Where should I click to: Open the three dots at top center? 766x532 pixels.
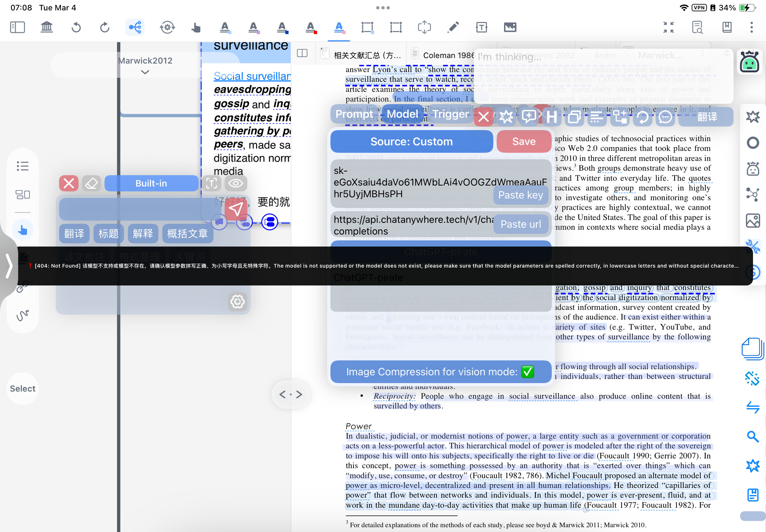pos(383,7)
